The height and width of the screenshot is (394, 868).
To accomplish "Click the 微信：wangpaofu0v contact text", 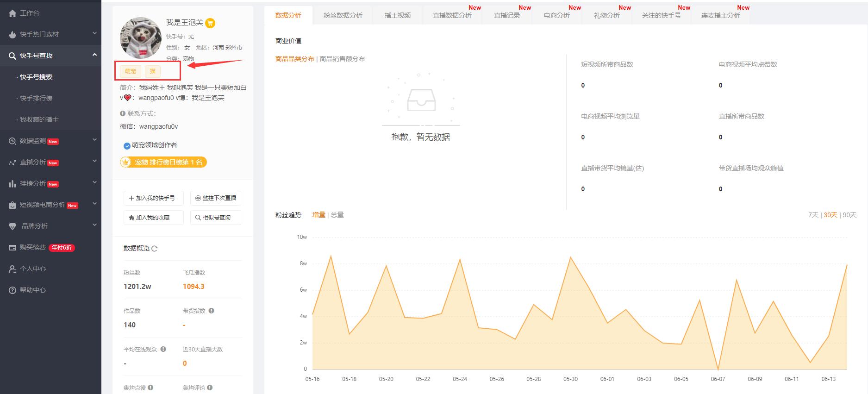I will (x=149, y=126).
